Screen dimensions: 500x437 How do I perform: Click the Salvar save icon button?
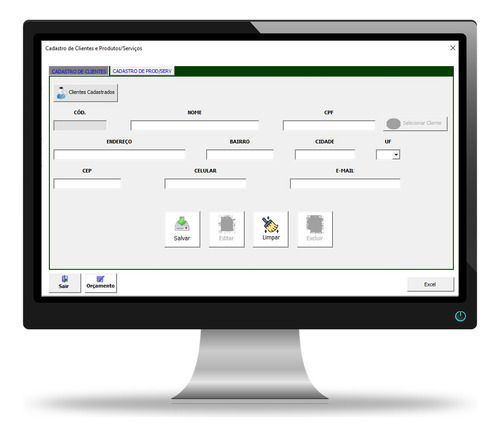pos(182,229)
